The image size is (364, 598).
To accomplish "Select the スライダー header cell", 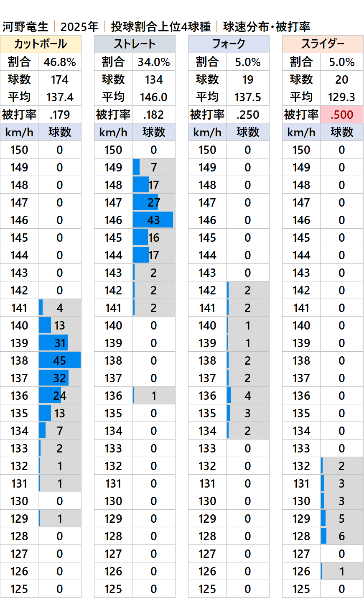I will pos(323,44).
